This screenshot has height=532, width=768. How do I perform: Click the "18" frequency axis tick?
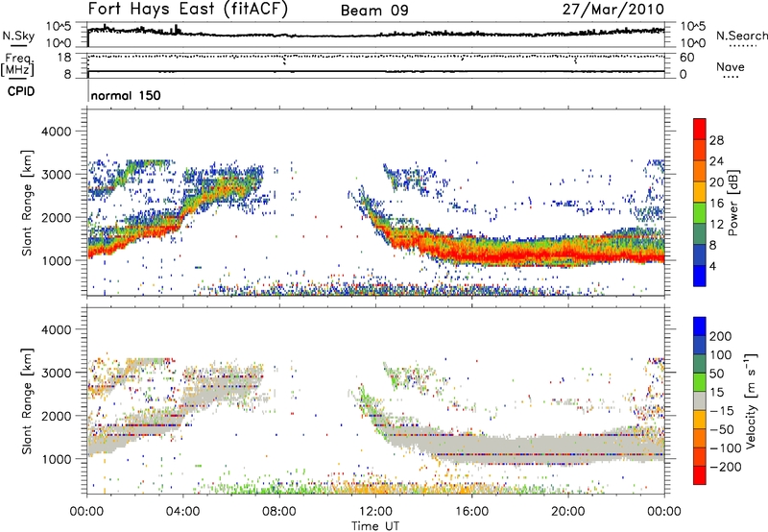(x=64, y=58)
